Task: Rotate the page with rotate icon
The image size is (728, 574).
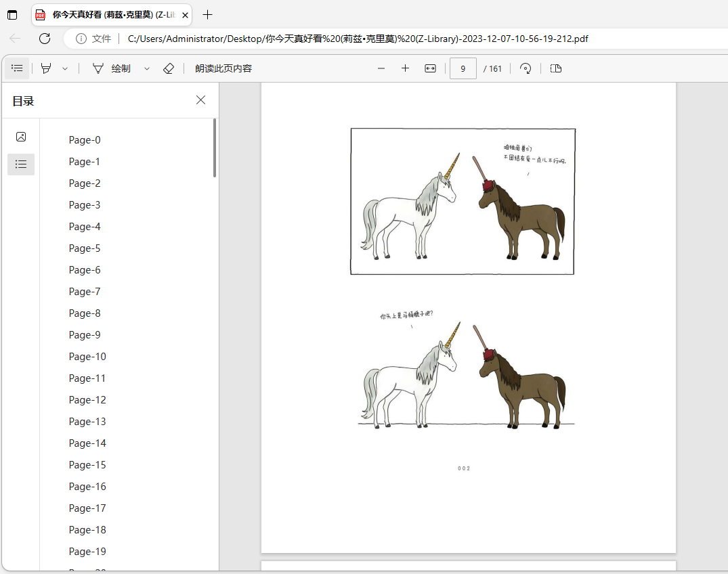Action: (526, 68)
